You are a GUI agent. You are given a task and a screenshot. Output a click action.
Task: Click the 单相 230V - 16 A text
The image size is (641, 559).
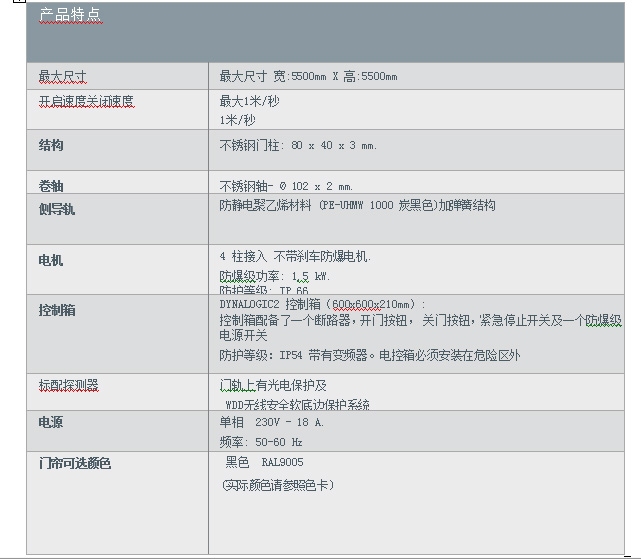[271, 422]
